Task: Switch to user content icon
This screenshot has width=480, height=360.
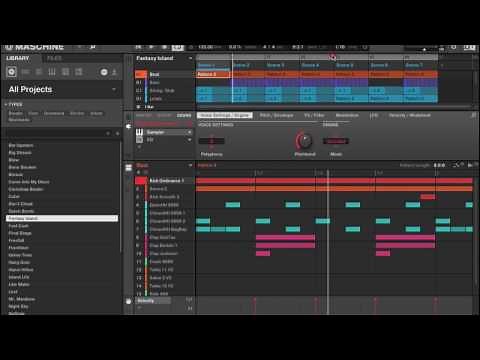Action: 114,72
